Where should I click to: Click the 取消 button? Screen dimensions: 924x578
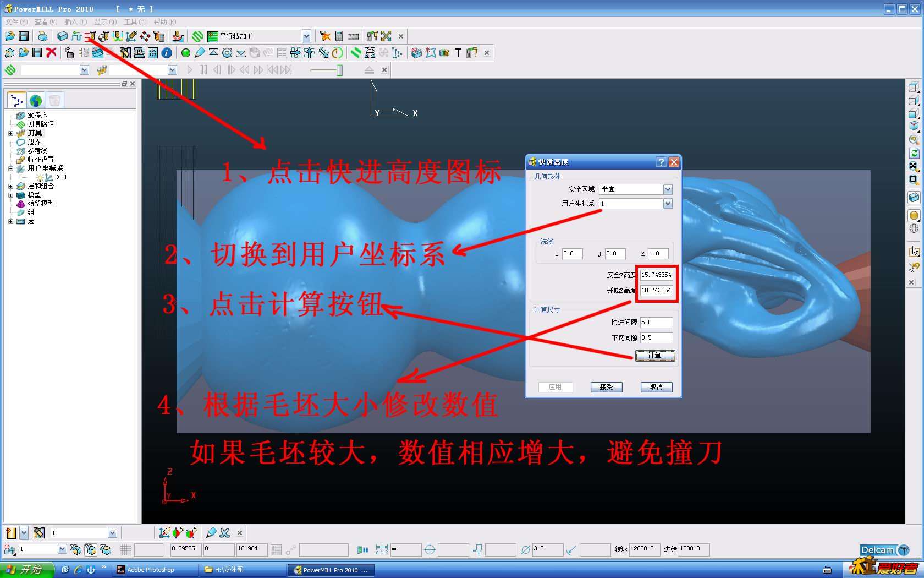tap(656, 387)
